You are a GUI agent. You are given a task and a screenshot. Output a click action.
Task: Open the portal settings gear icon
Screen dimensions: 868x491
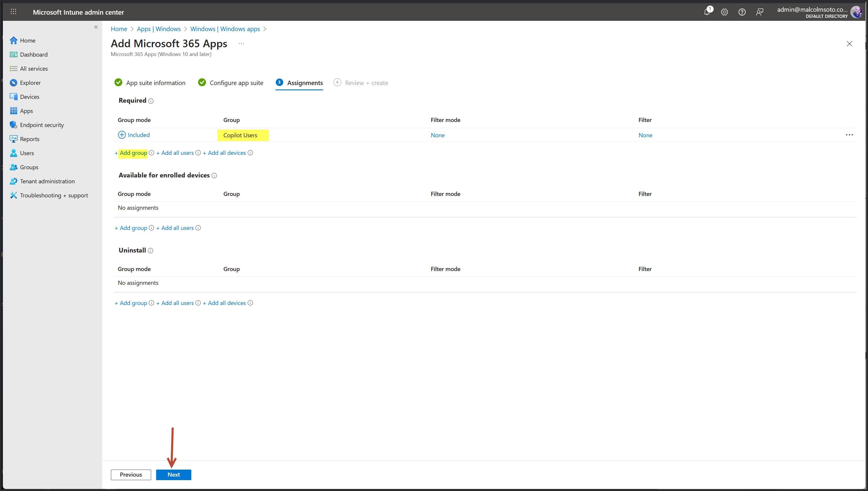(724, 12)
